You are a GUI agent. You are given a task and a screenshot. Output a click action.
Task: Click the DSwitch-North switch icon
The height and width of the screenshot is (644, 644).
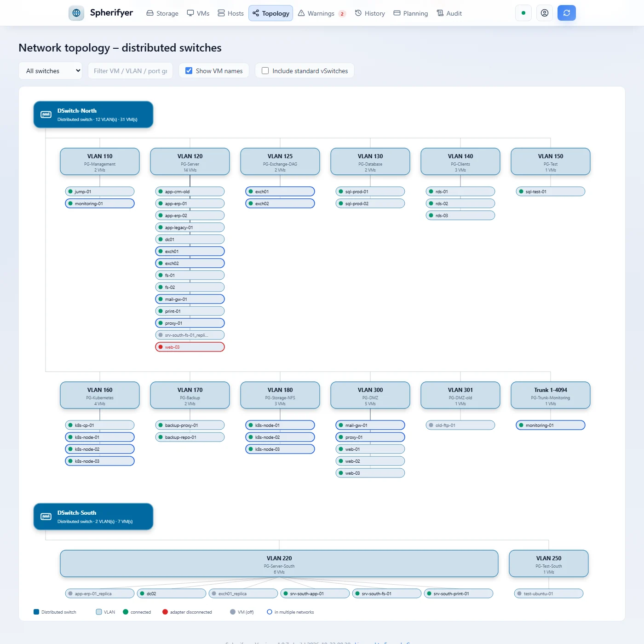pos(46,115)
